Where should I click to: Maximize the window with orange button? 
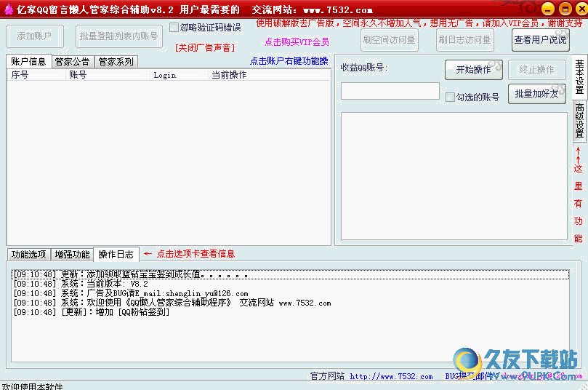pos(565,9)
